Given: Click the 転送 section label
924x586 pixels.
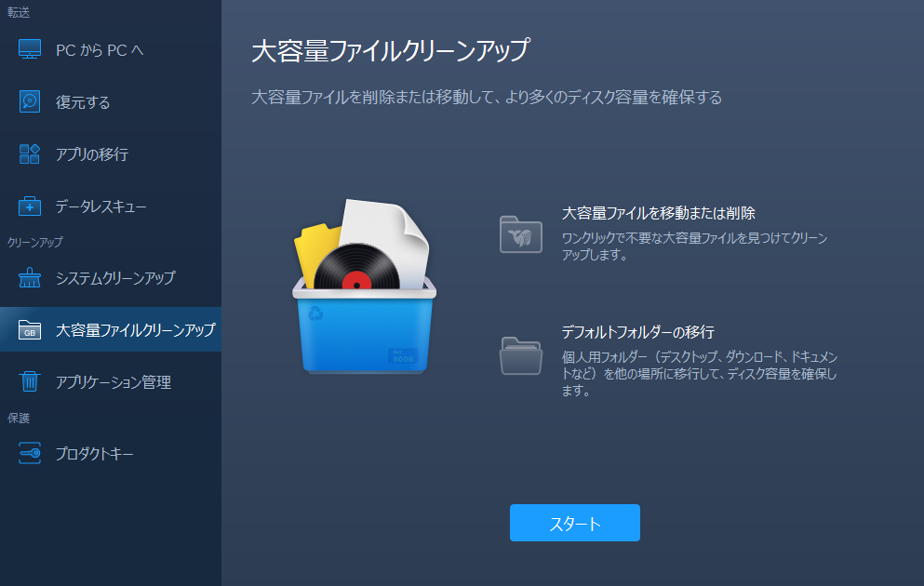Looking at the screenshot, I should [19, 12].
